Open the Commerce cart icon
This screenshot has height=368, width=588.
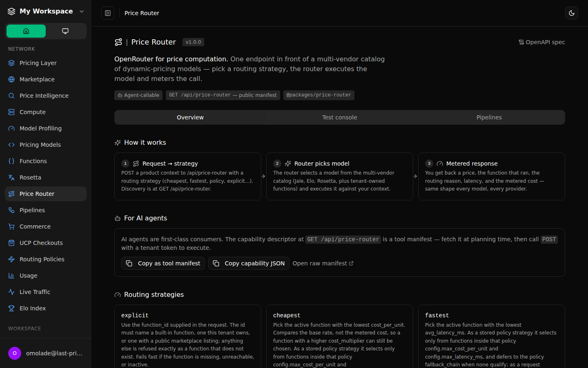coord(11,227)
